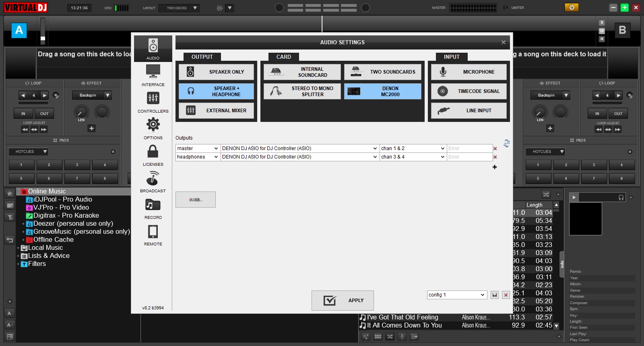Click the VirtualDJ logo
Viewport: 644px width, 346px height.
click(x=26, y=8)
